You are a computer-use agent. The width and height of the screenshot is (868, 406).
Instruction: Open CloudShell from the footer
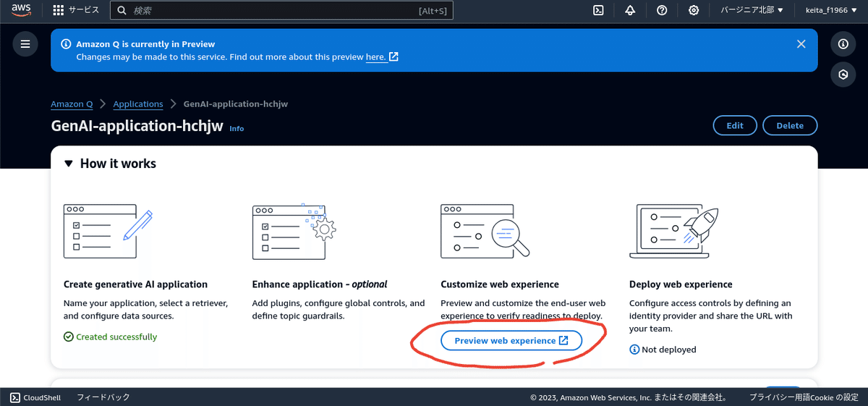click(x=35, y=397)
